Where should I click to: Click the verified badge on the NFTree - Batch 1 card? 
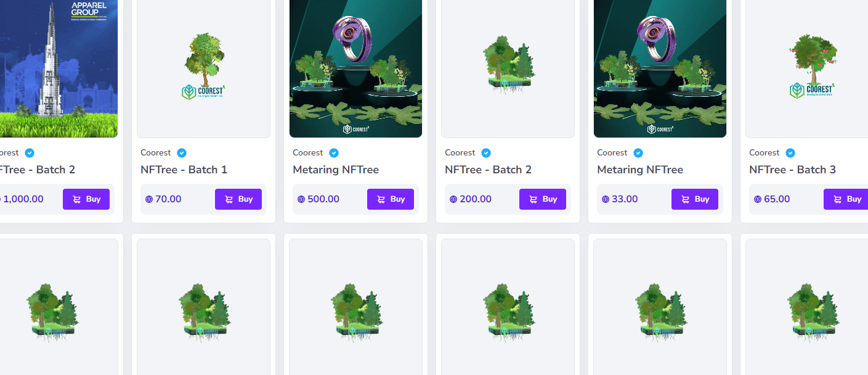(182, 153)
